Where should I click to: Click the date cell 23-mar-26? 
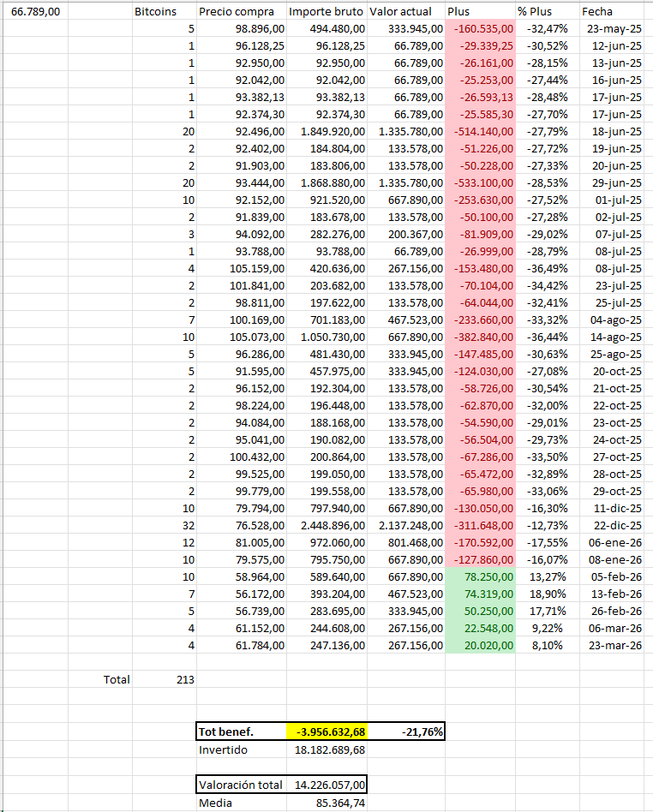(x=616, y=645)
